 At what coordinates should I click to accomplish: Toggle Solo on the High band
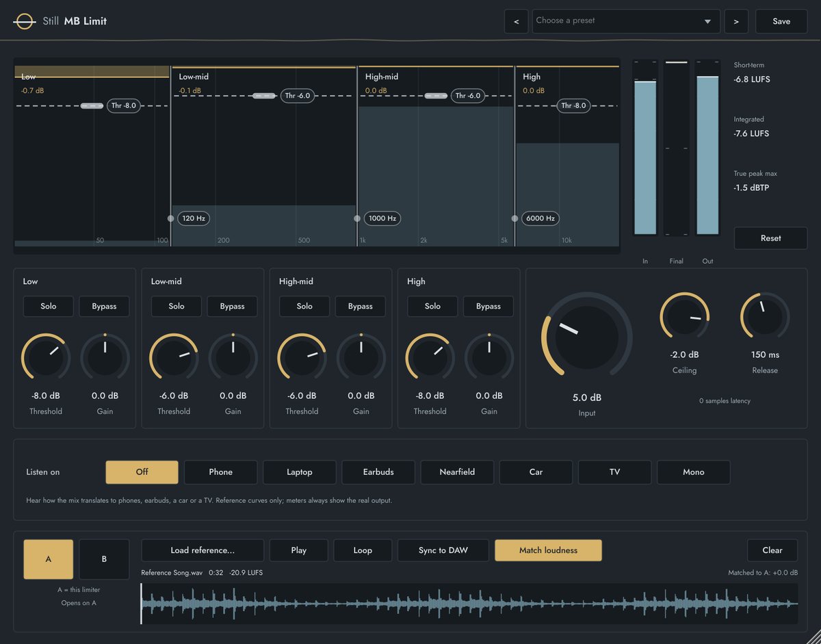432,306
